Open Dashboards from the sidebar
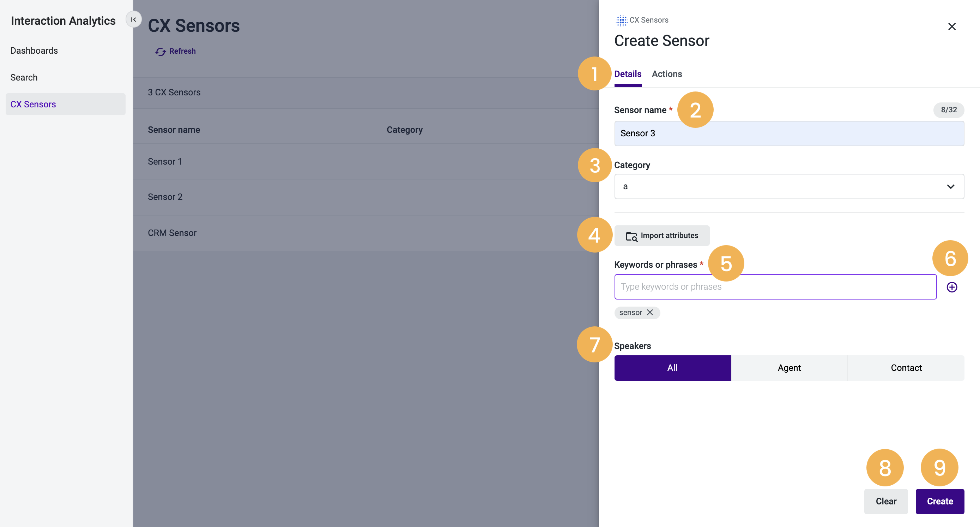 click(x=34, y=50)
